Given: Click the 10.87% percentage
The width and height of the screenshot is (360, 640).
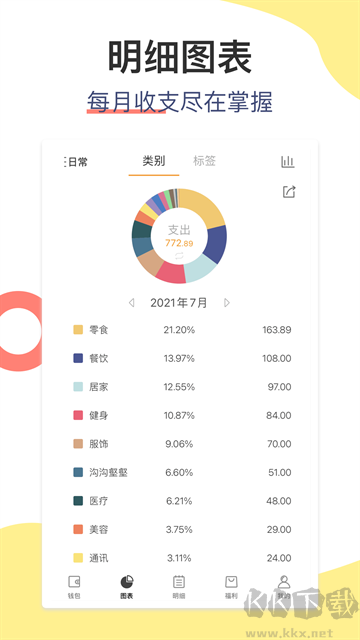Looking at the screenshot, I should [179, 416].
